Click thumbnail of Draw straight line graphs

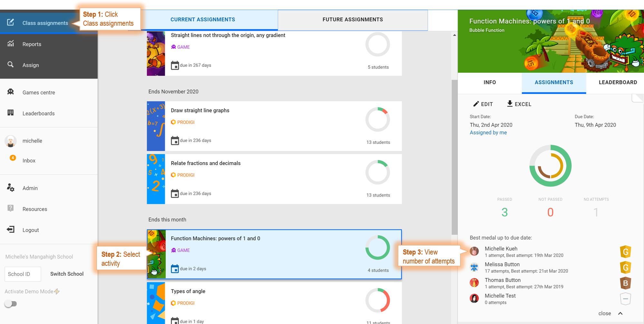click(156, 126)
